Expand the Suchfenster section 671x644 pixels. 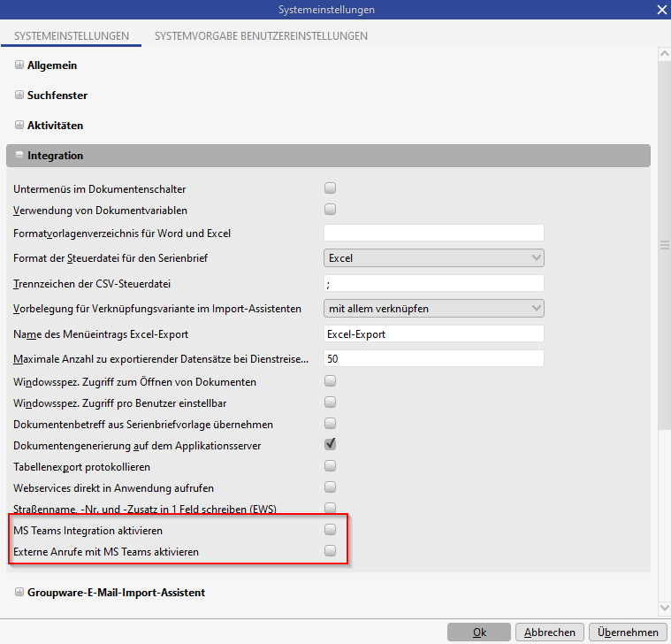pyautogui.click(x=19, y=96)
